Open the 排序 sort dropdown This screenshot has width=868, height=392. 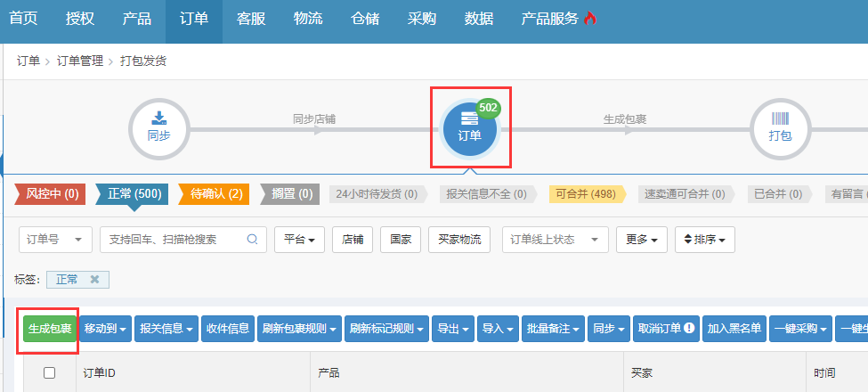click(x=705, y=239)
